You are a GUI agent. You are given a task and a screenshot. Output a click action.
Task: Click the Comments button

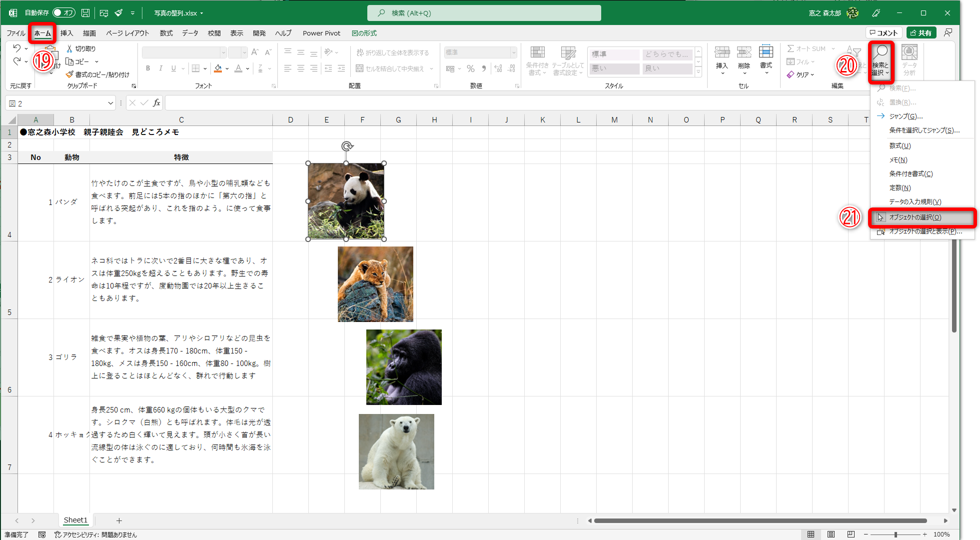884,33
